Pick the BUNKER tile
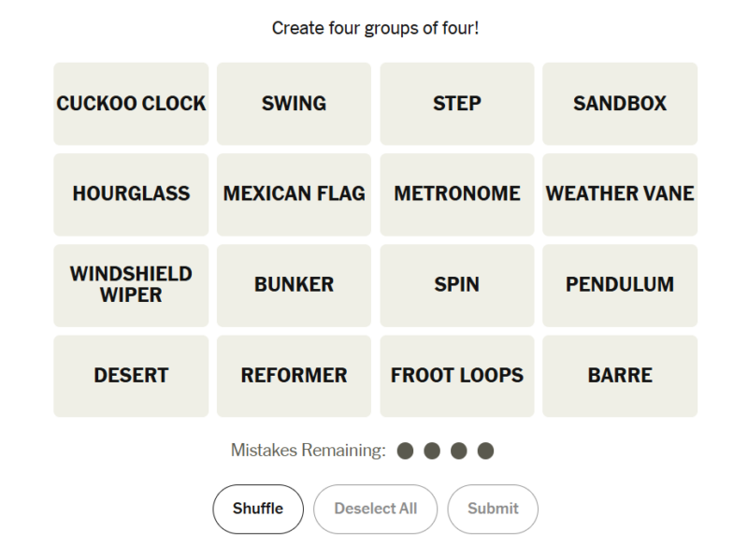The height and width of the screenshot is (560, 748). coord(294,285)
